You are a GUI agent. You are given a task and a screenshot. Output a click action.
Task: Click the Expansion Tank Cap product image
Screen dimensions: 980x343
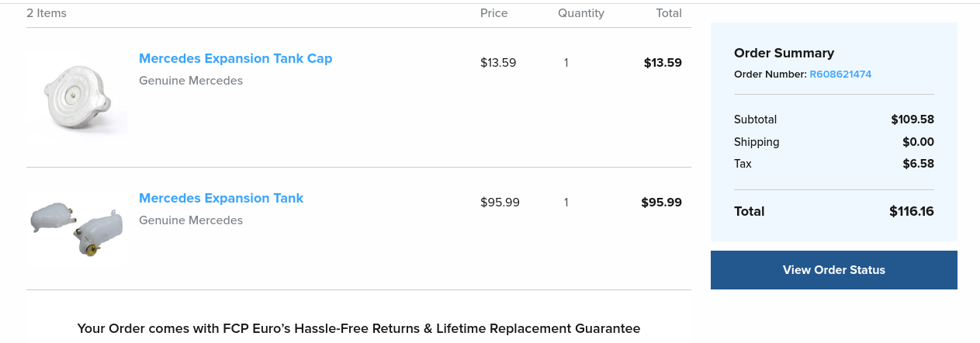(x=77, y=98)
